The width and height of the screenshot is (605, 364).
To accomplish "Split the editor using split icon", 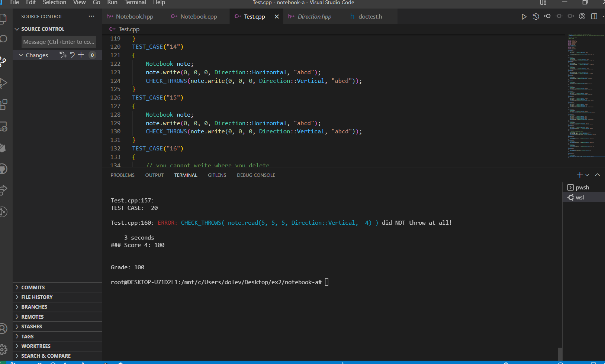I will (593, 16).
